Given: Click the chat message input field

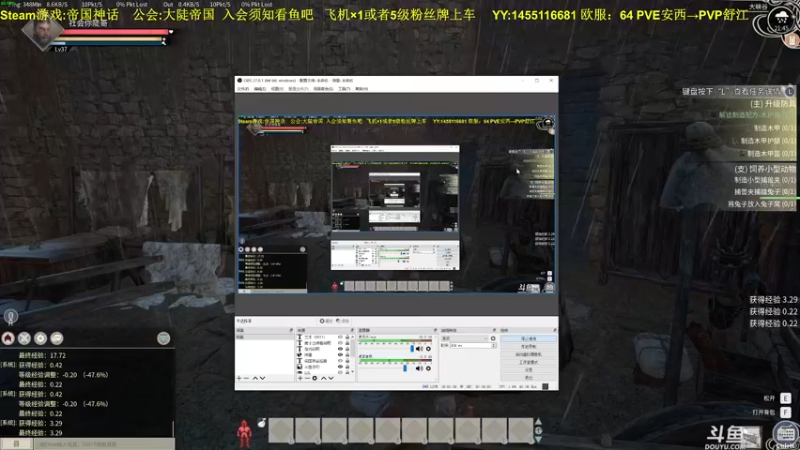Looking at the screenshot, I should tap(104, 444).
